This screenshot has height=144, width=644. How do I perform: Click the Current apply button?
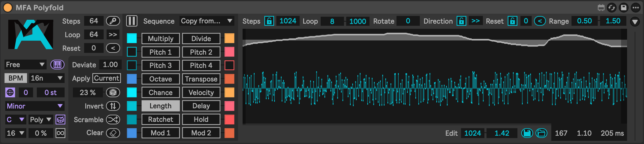(107, 78)
